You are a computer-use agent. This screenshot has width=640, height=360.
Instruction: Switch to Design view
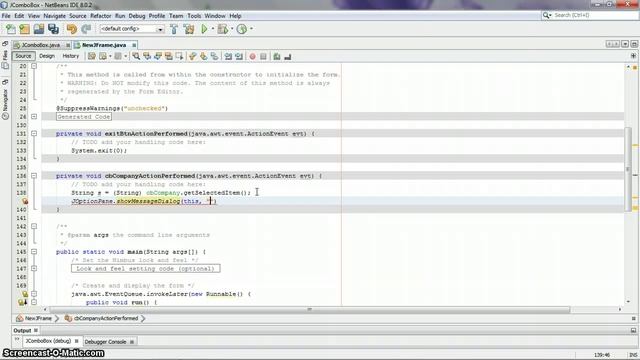pyautogui.click(x=47, y=56)
